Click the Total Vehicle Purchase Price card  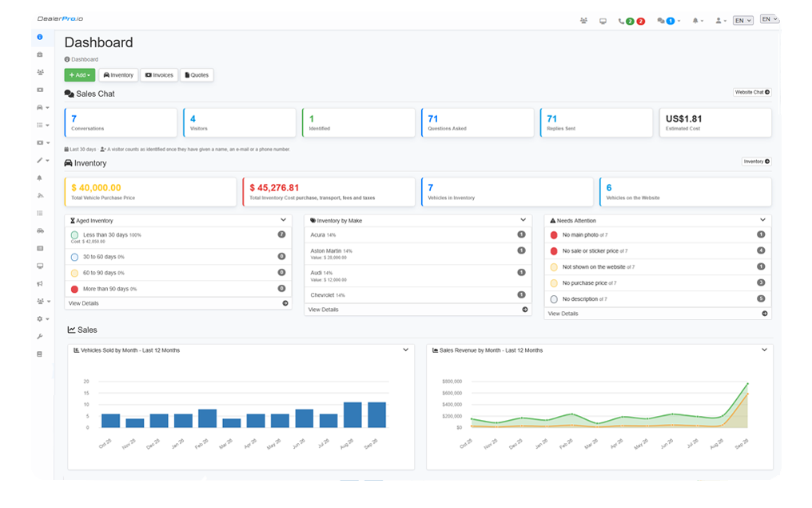[150, 192]
